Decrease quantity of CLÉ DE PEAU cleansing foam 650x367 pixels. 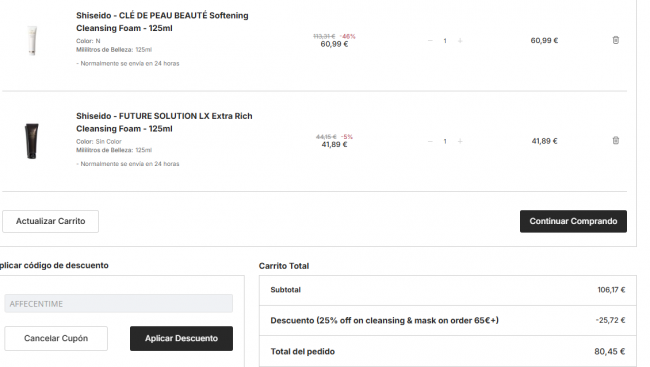click(430, 41)
